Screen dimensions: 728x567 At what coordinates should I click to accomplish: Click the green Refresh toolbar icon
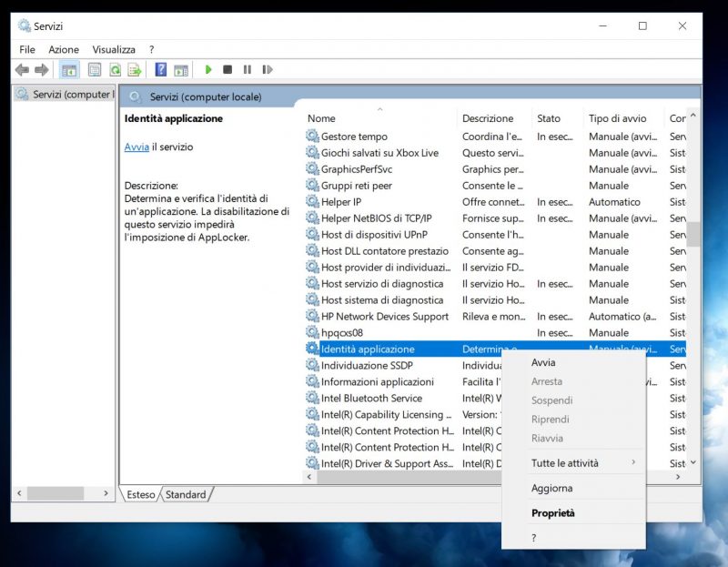(115, 70)
